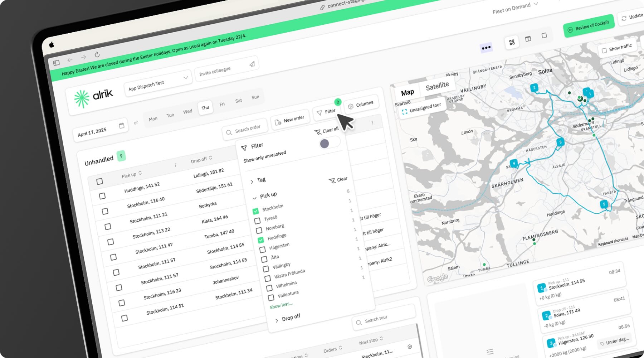
Task: Clear the Tag filter
Action: click(x=338, y=180)
